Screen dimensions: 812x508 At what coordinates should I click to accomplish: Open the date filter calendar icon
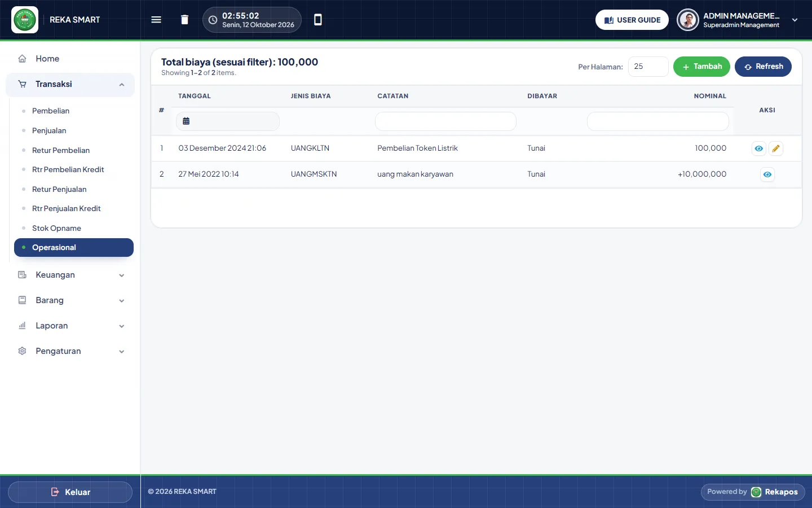tap(186, 121)
